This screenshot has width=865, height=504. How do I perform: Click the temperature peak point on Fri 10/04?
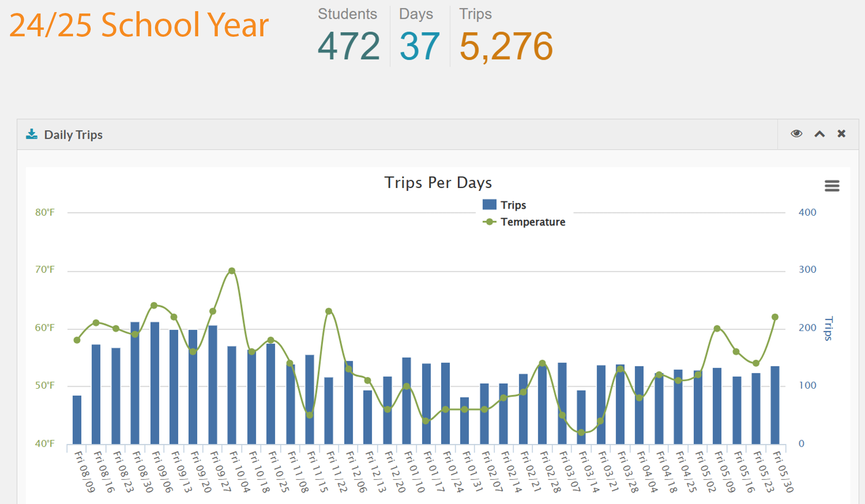click(x=232, y=271)
